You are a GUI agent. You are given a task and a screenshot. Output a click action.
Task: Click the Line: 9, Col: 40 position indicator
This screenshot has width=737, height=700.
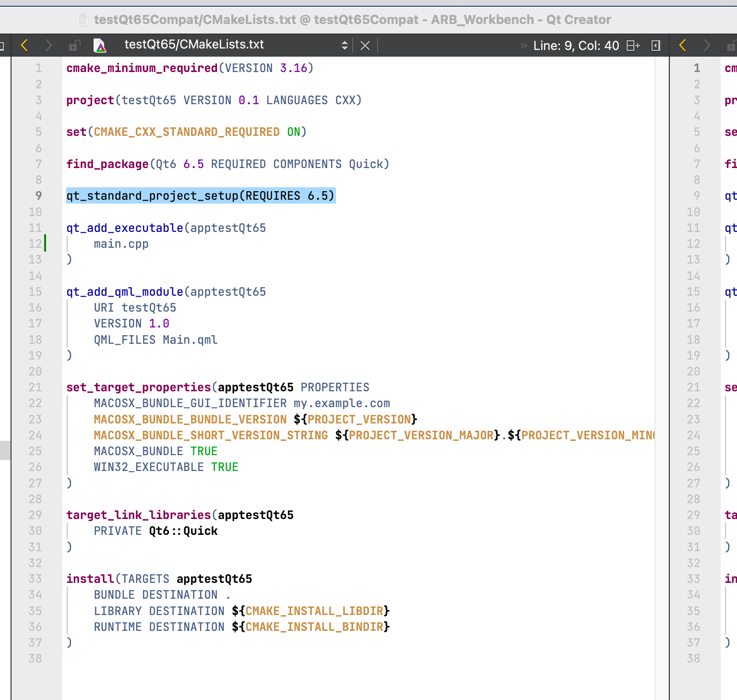coord(576,45)
